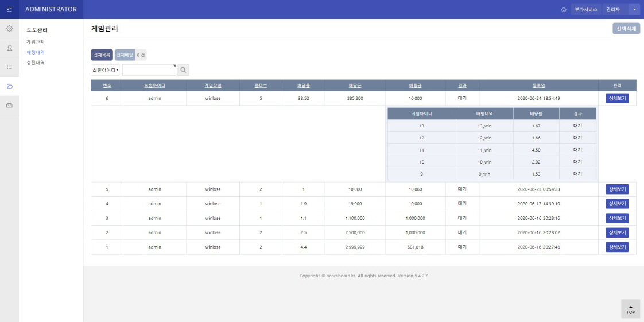Sort the table by 등록일 column header
Viewport: 644px width, 322px height.
(538, 86)
